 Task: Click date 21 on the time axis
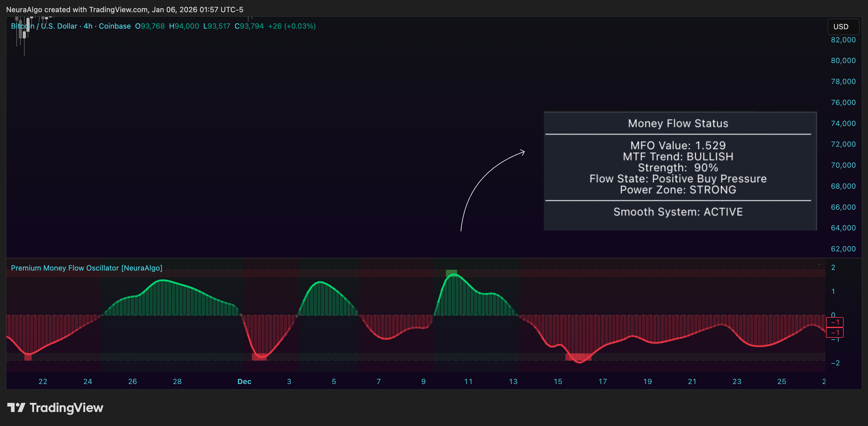[692, 382]
